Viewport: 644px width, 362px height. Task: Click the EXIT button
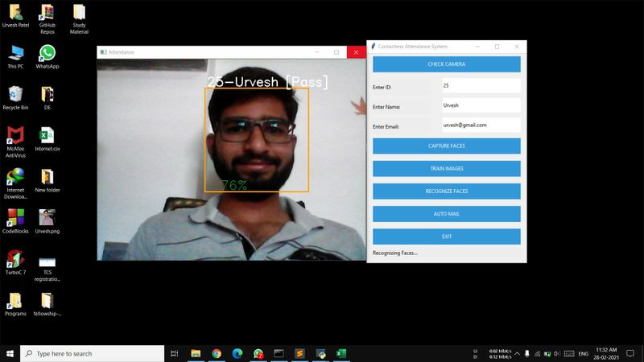[x=446, y=237]
